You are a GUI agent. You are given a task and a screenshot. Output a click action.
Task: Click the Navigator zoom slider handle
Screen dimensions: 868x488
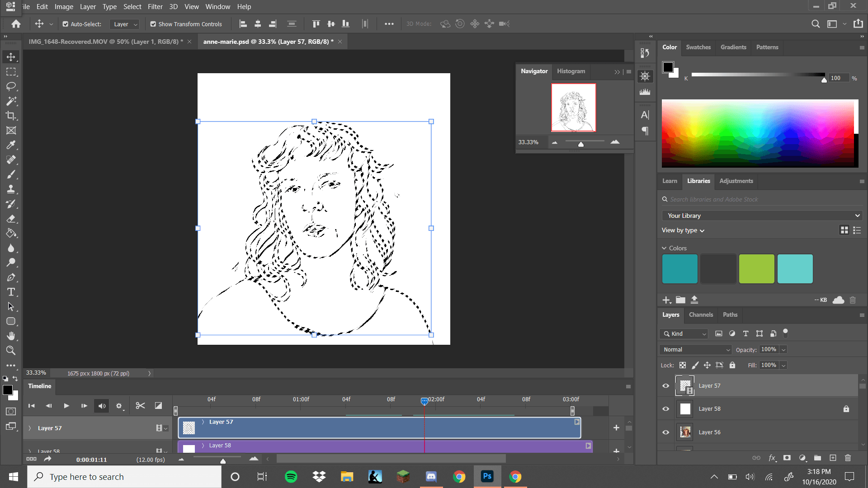pos(581,144)
